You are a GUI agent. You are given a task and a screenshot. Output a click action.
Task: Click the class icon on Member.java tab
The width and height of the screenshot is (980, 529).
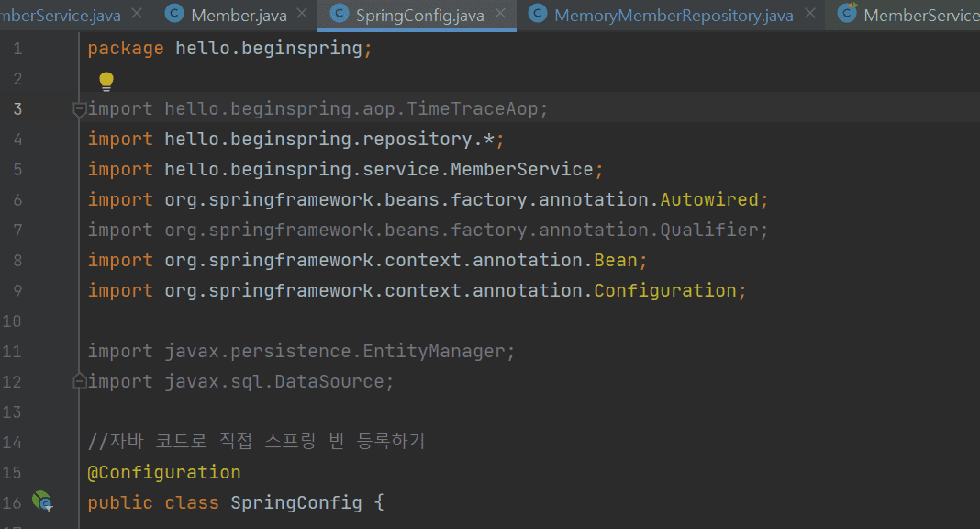174,13
